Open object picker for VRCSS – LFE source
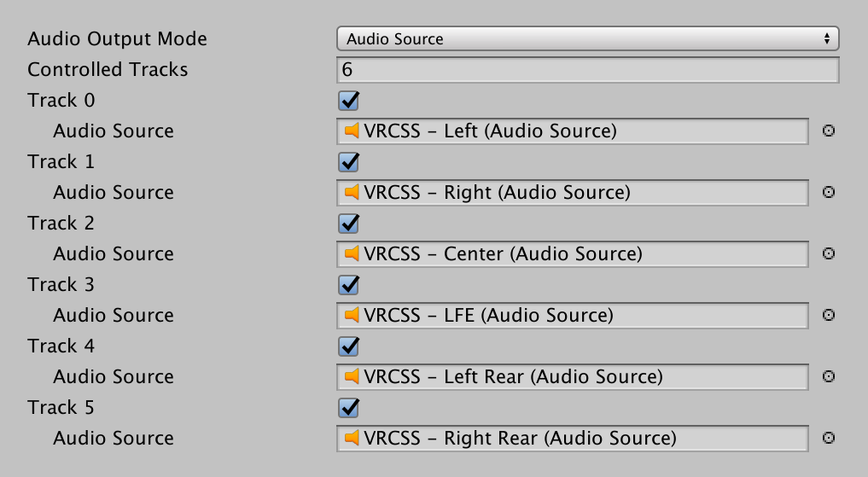The height and width of the screenshot is (477, 868). click(828, 316)
